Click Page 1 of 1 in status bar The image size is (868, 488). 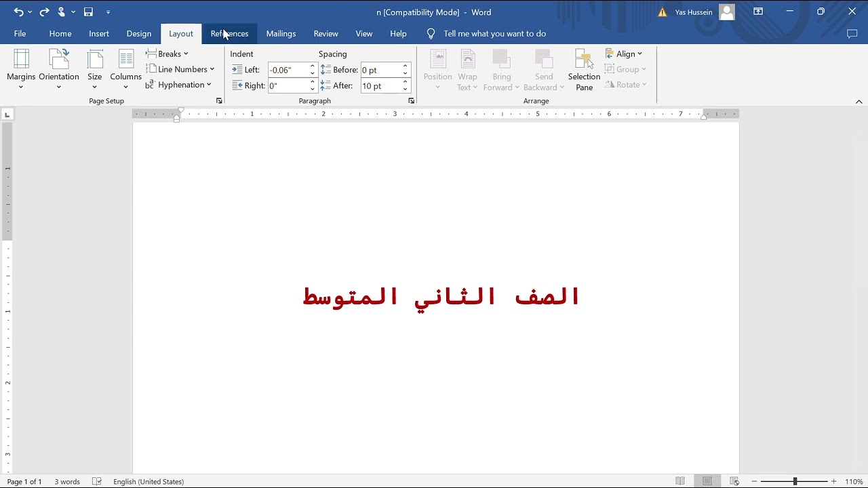point(24,481)
